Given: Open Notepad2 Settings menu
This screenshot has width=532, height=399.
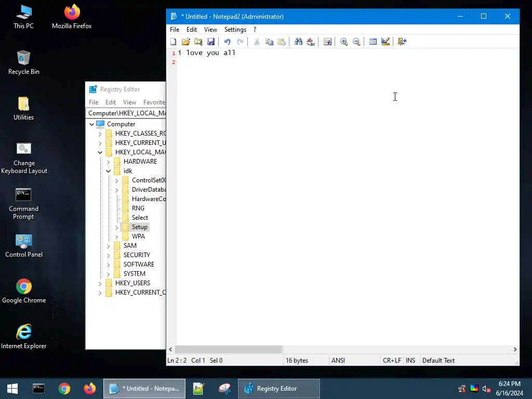Looking at the screenshot, I should click(235, 30).
